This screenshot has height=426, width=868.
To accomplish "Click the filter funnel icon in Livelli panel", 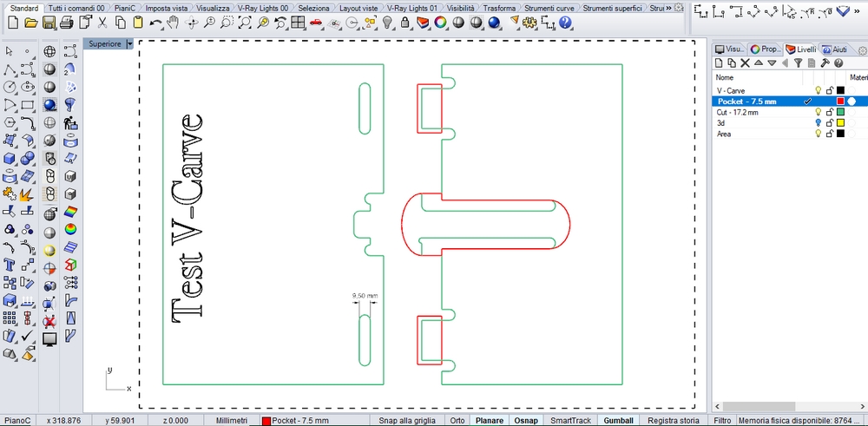I will click(798, 63).
